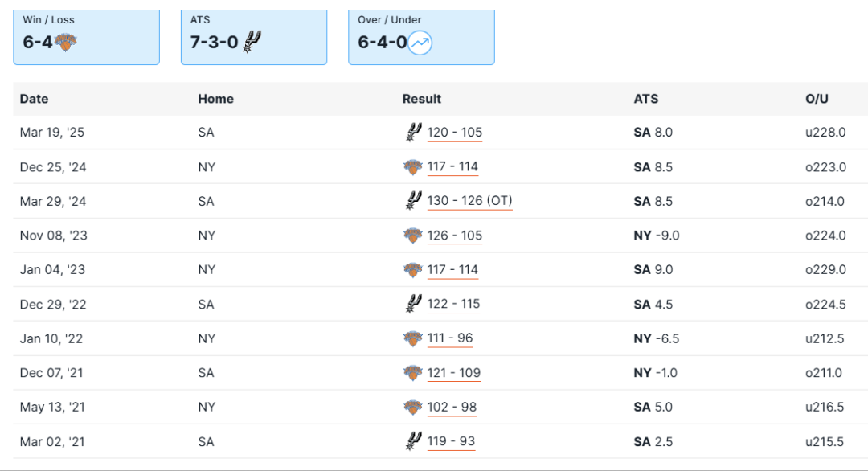Image resolution: width=868 pixels, height=471 pixels.
Task: Click Spurs logo beside 130 - 126 (OT) score
Action: (413, 201)
